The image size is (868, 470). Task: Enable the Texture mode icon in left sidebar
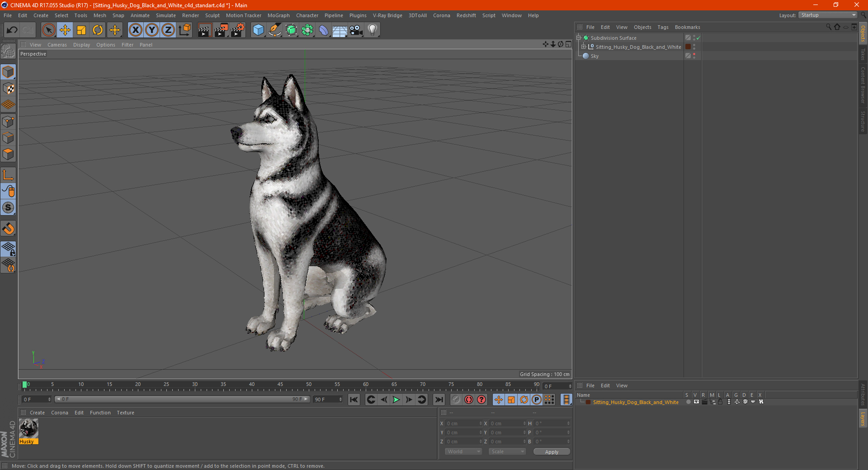(x=9, y=89)
